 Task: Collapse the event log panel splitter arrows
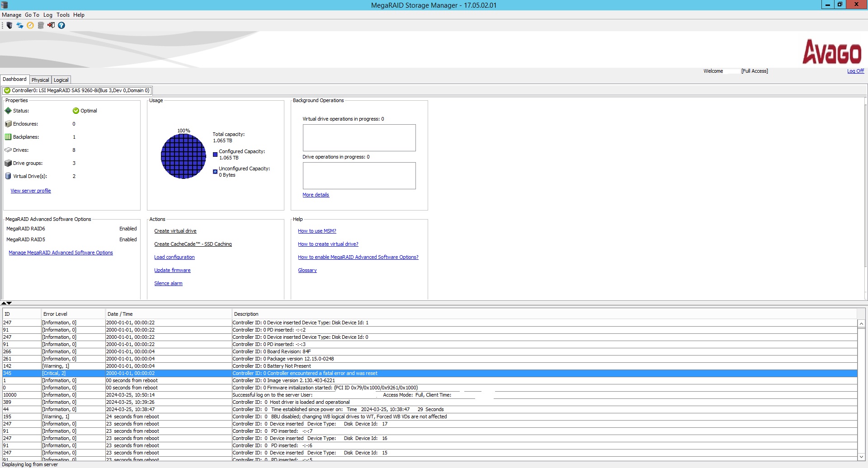point(6,303)
